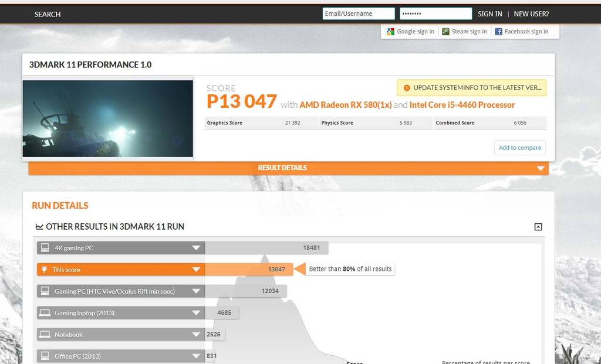Expand the Office PC (2013) dropdown arrow
The width and height of the screenshot is (601, 364).
(x=196, y=356)
